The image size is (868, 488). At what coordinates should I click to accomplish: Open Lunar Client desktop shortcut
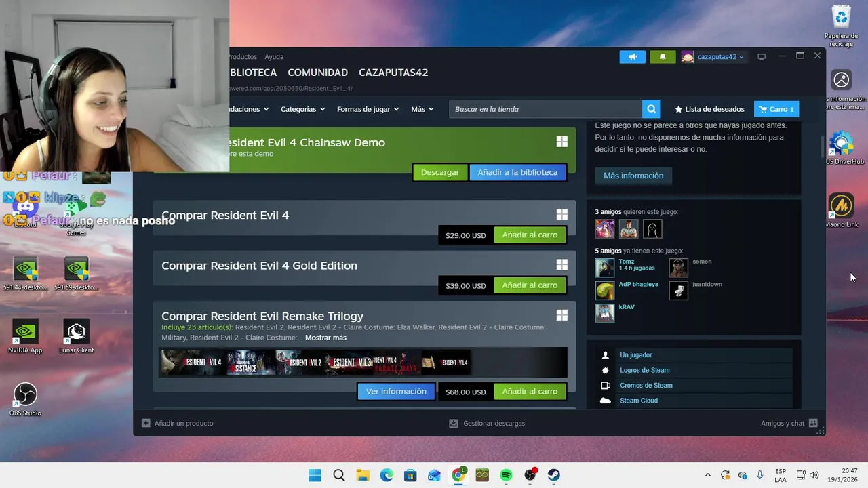click(76, 337)
